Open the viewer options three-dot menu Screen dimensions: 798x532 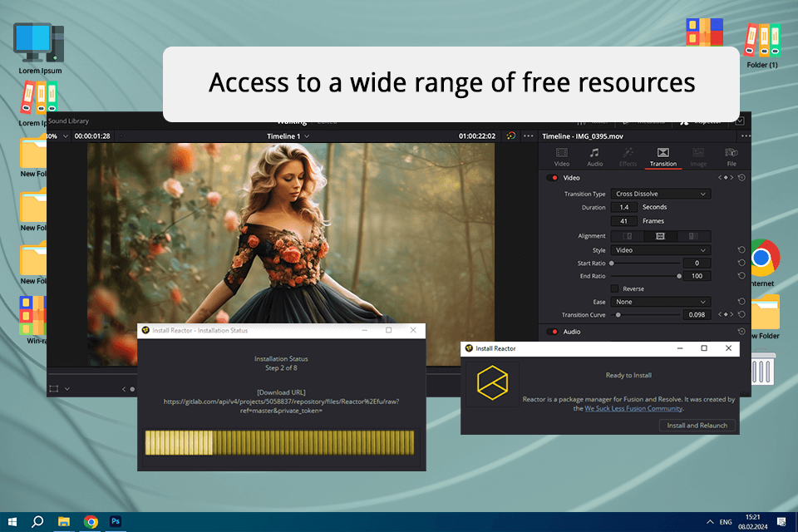click(529, 136)
